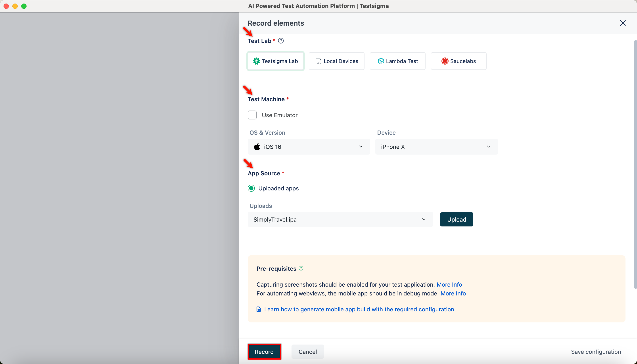The width and height of the screenshot is (637, 364).
Task: Open the Device dropdown showing iPhone X
Action: click(x=437, y=146)
